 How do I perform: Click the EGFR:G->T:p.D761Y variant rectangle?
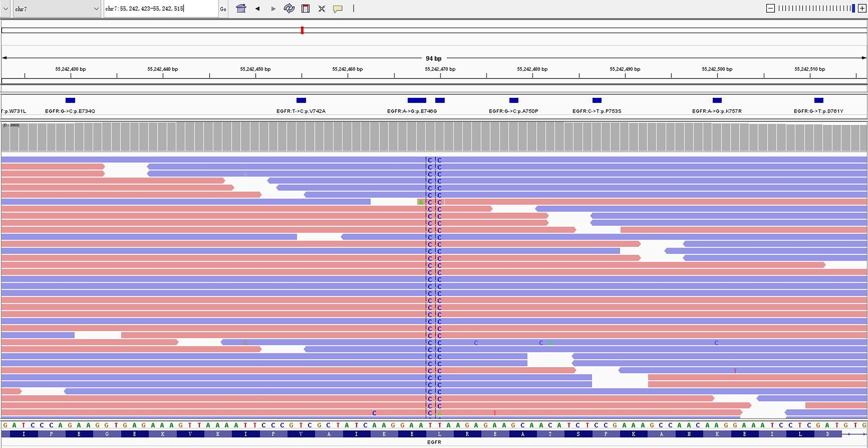[x=819, y=100]
